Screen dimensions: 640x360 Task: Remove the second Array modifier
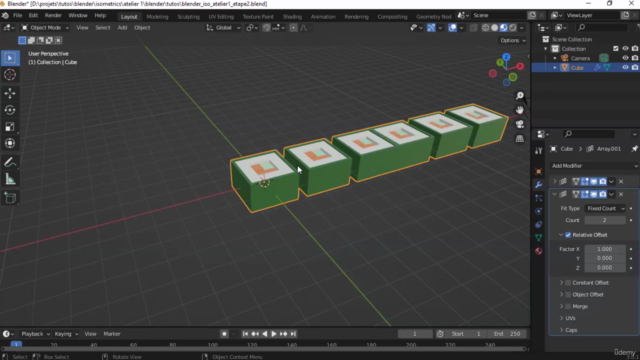pos(621,194)
